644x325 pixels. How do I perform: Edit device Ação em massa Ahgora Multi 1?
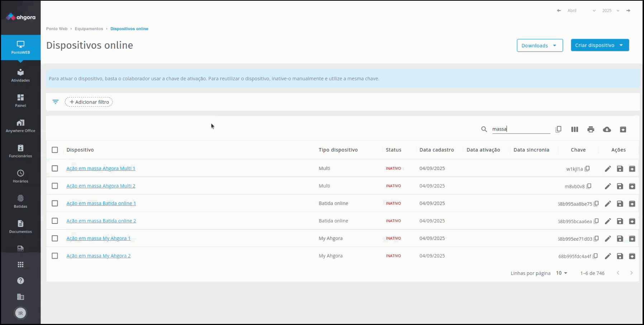pyautogui.click(x=608, y=169)
